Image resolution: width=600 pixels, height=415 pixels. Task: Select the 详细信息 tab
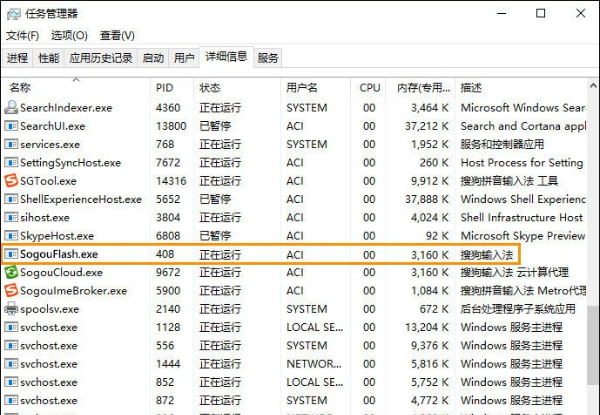(226, 57)
